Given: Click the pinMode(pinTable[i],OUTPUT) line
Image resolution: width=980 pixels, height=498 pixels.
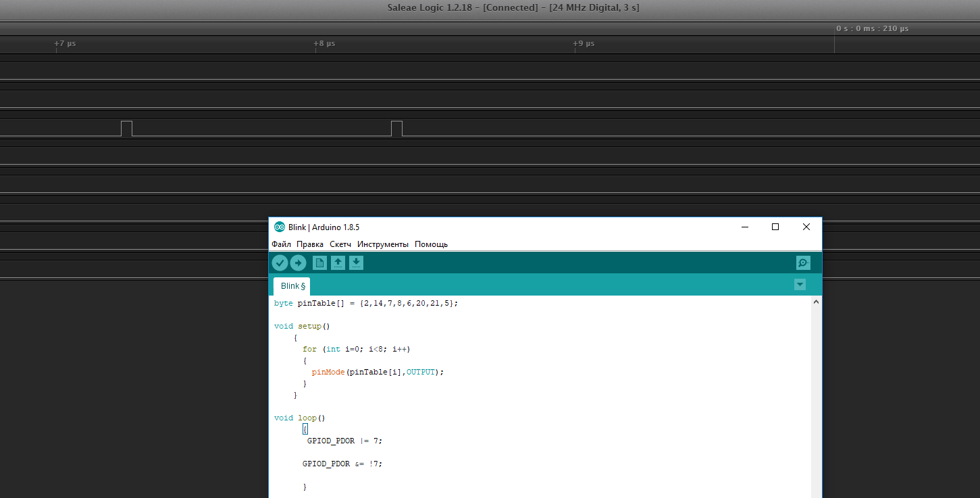Looking at the screenshot, I should 378,372.
